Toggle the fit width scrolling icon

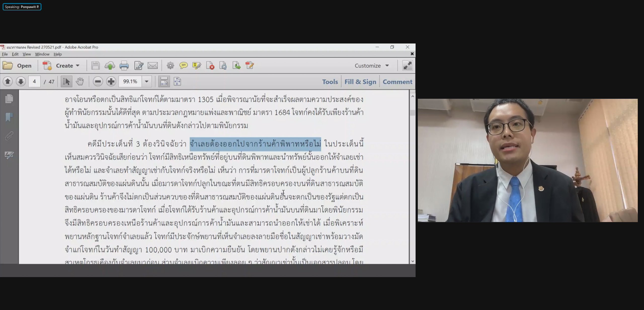(x=164, y=81)
